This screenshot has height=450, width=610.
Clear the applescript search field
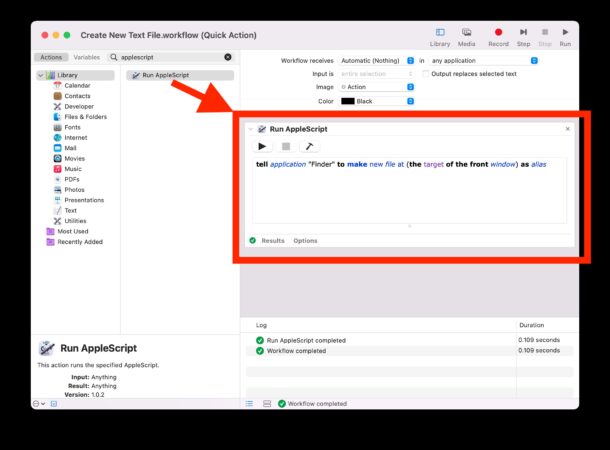[x=227, y=57]
